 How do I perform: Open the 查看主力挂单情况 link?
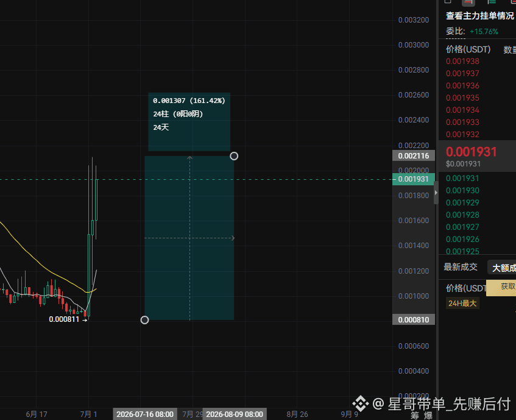coord(480,16)
